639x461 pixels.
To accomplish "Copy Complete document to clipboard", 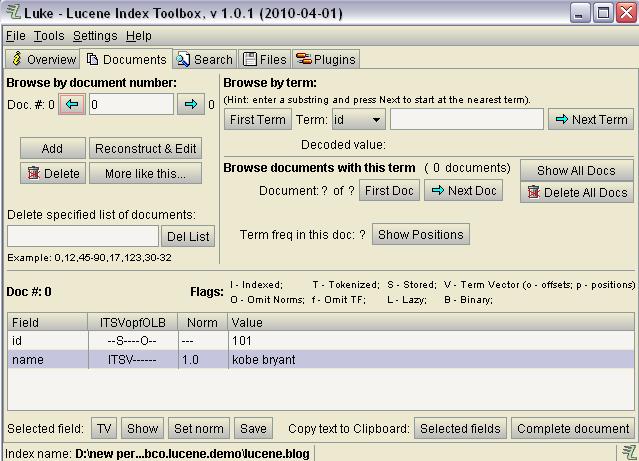I will click(x=573, y=428).
